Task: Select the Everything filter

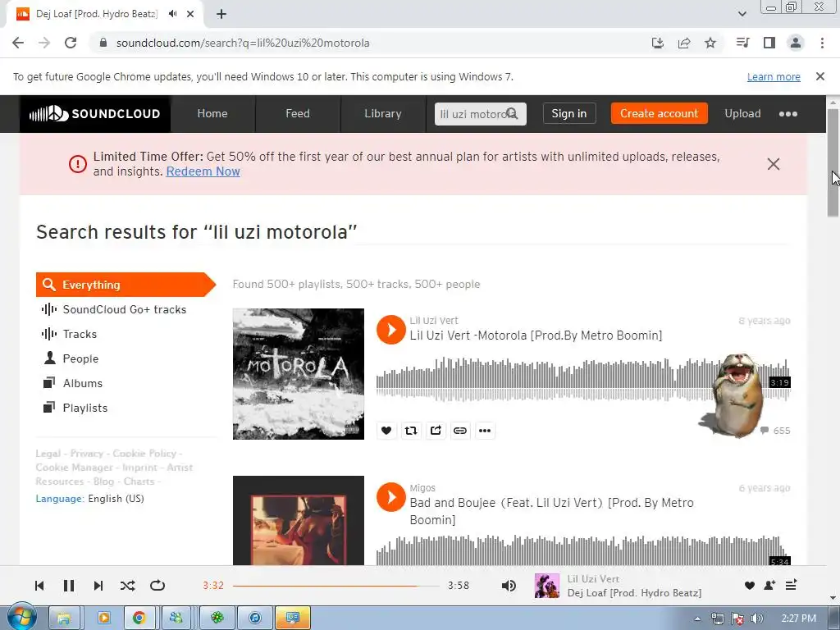Action: coord(126,285)
